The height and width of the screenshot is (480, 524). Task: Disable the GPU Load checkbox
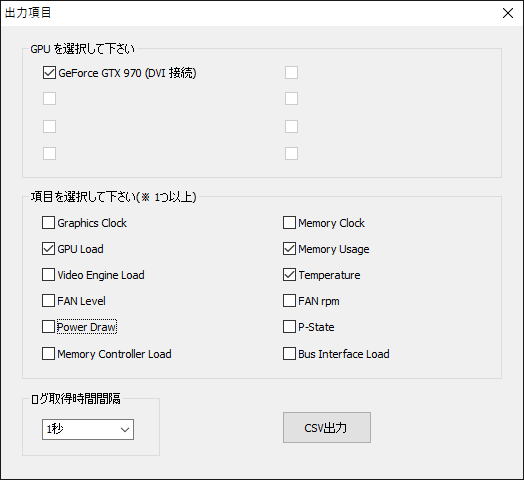48,249
